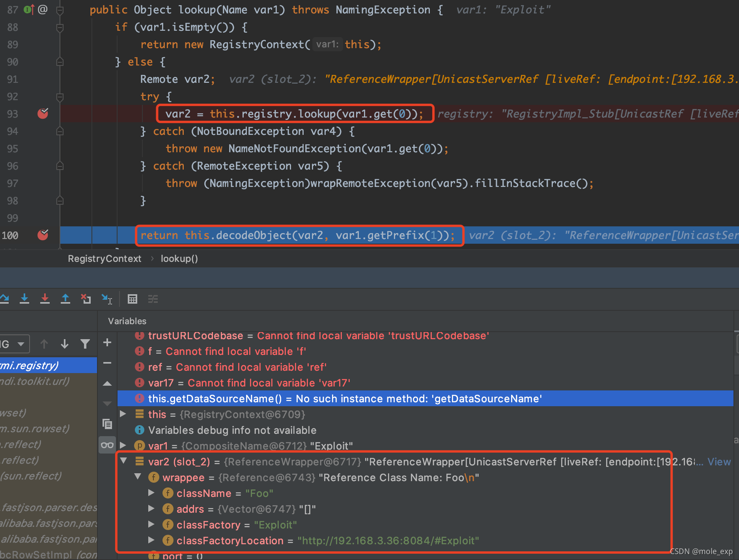Select the (sun.reflect) stack frame

(x=49, y=476)
